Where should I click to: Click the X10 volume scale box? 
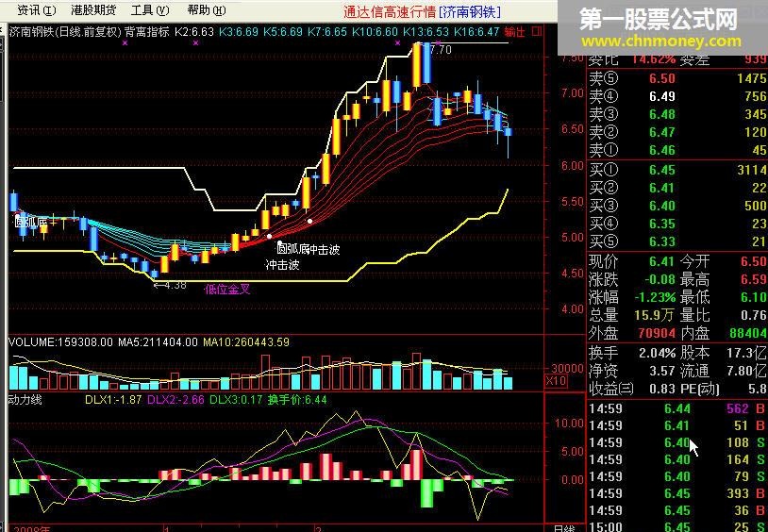coord(556,381)
